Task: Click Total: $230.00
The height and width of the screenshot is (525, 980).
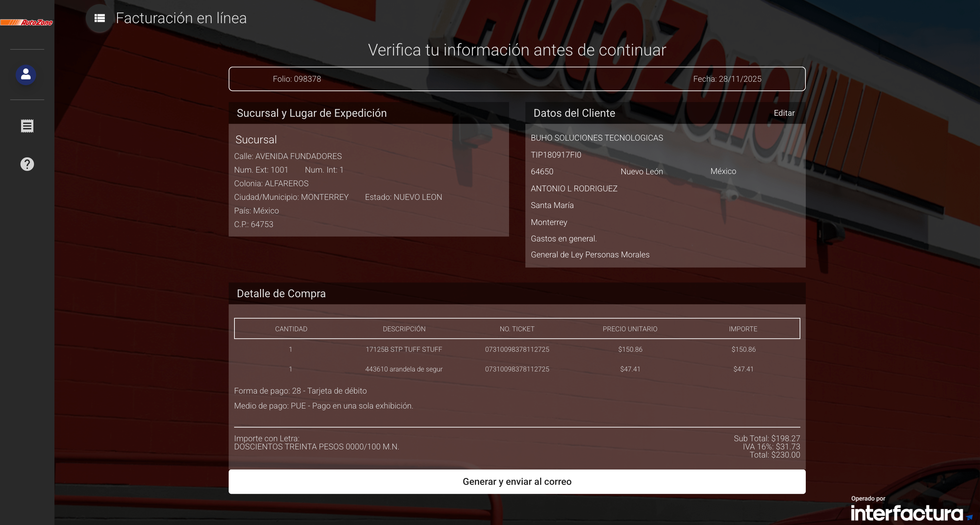Action: [774, 455]
